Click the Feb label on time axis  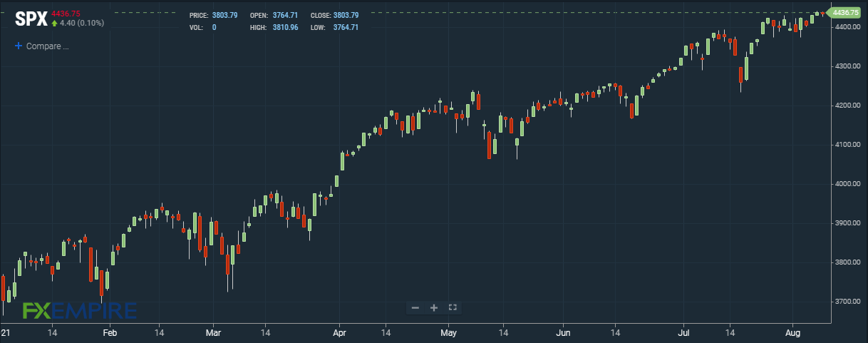point(109,332)
